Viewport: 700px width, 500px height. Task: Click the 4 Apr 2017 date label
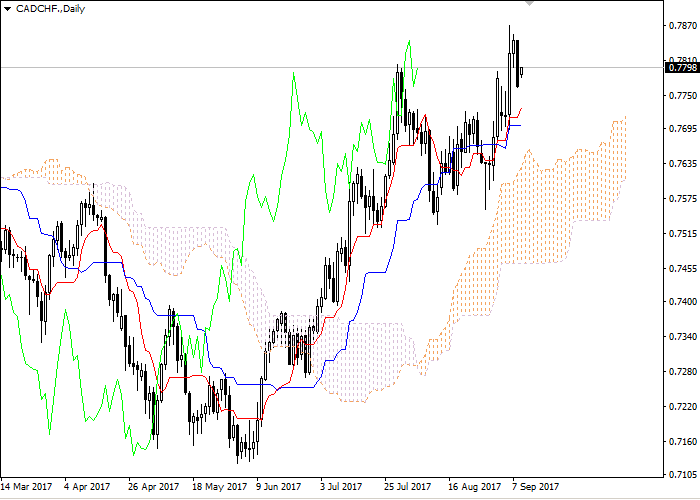point(87,486)
